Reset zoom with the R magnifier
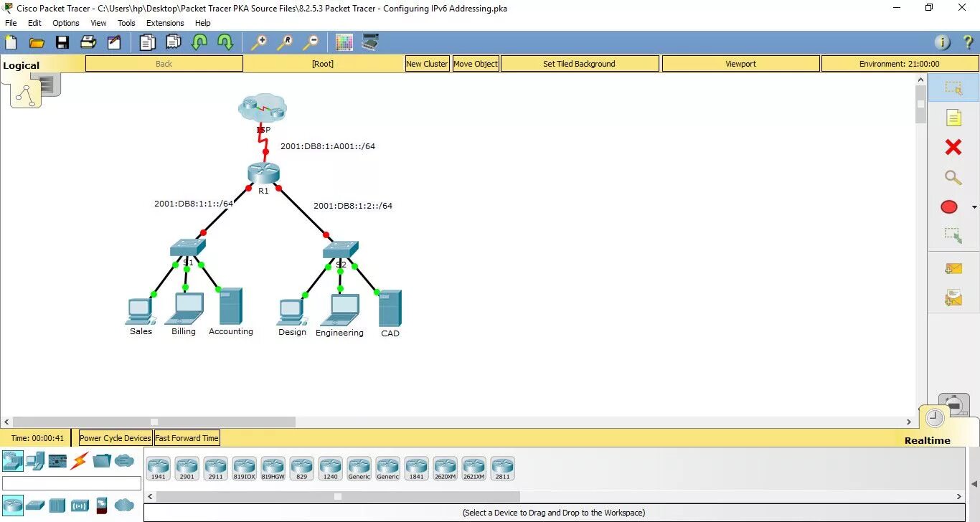Screen dimensions: 980x522 tap(284, 42)
